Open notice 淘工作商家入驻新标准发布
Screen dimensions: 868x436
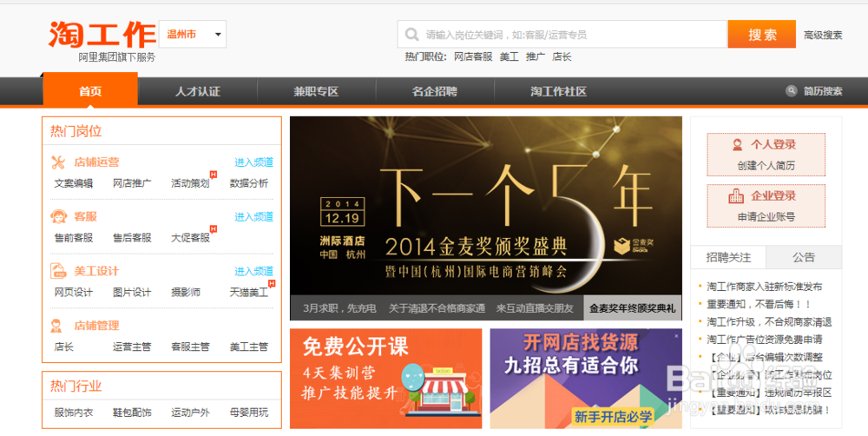765,287
